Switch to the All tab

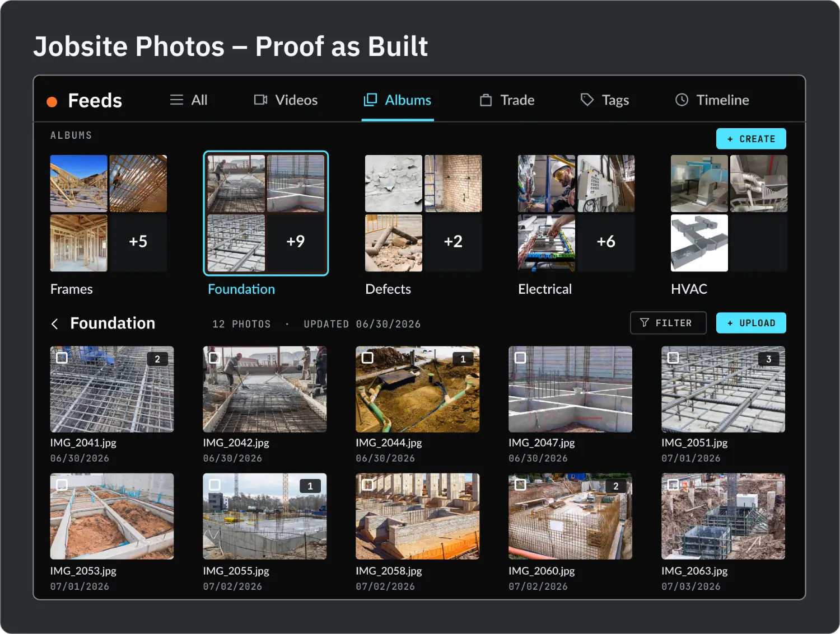click(x=189, y=100)
